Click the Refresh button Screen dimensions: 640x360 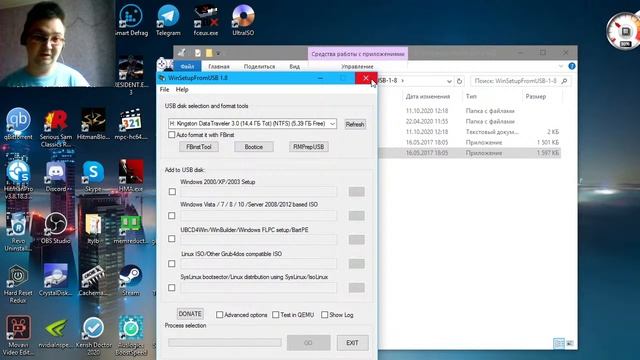tap(355, 124)
